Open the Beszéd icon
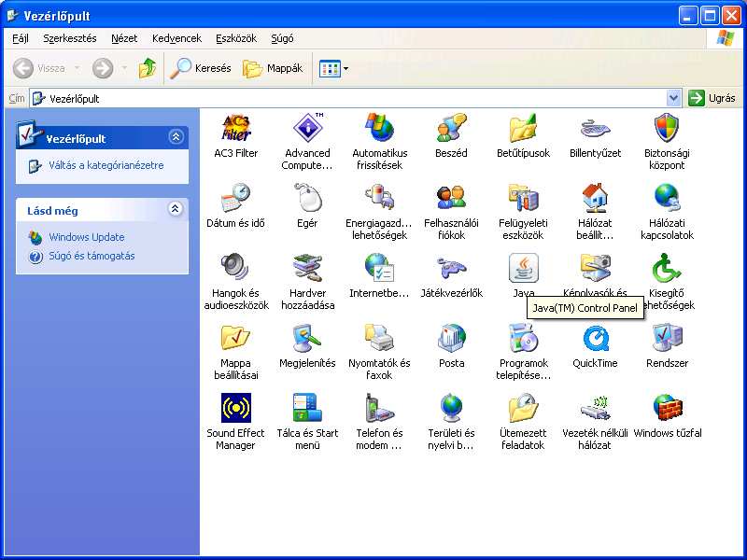Screen dimensions: 747x560 (x=451, y=128)
